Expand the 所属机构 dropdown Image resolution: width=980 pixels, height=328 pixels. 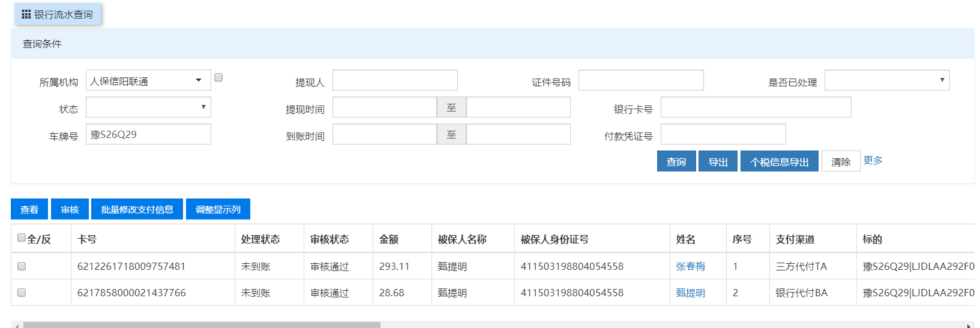(x=148, y=80)
